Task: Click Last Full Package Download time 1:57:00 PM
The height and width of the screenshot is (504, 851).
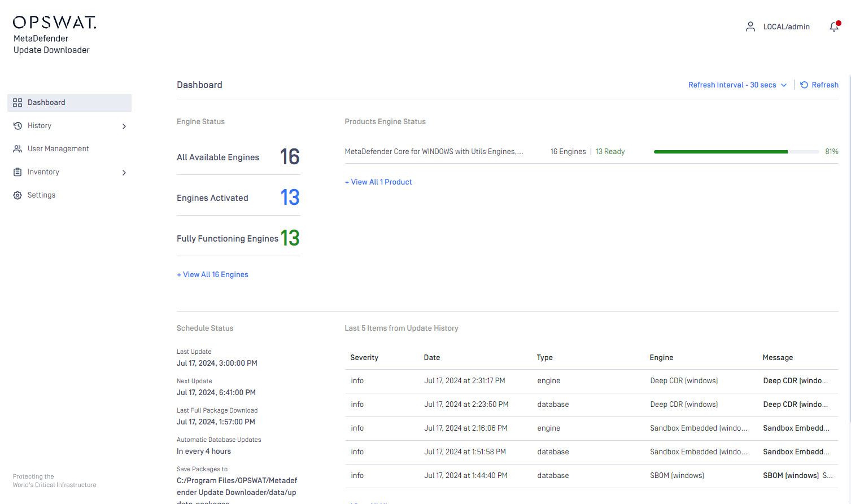Action: [x=216, y=422]
